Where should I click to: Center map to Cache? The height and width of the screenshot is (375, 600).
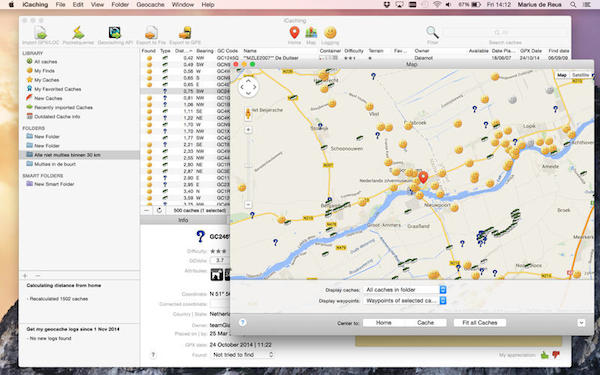pos(426,323)
